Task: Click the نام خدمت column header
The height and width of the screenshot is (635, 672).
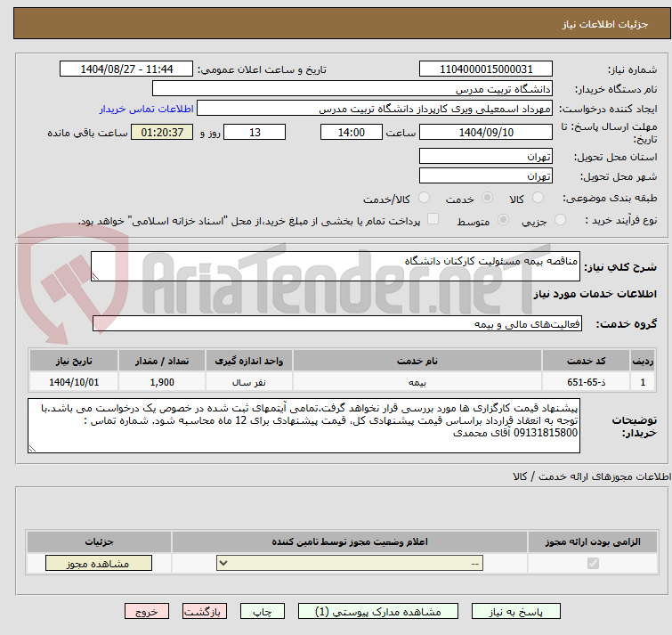Action: pyautogui.click(x=417, y=361)
